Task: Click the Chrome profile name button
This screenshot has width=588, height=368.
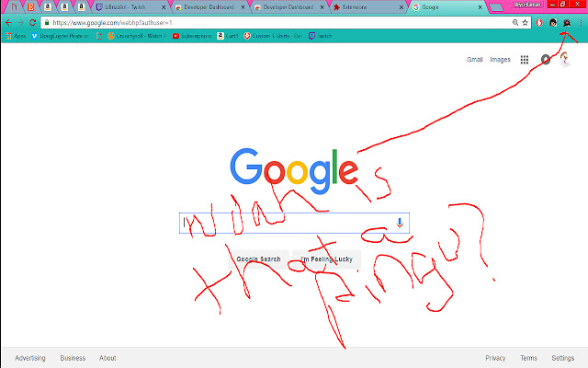Action: pyautogui.click(x=528, y=5)
